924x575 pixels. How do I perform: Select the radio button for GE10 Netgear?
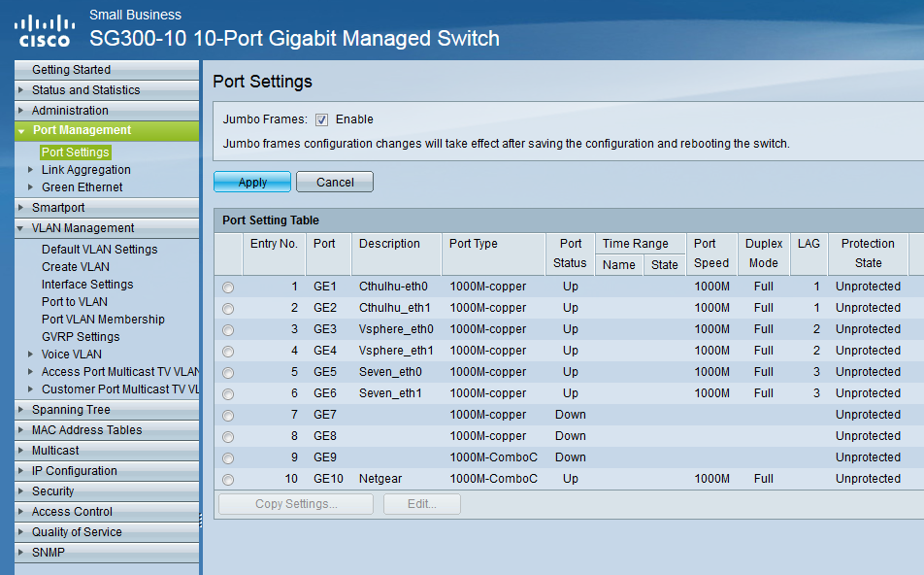[x=228, y=480]
